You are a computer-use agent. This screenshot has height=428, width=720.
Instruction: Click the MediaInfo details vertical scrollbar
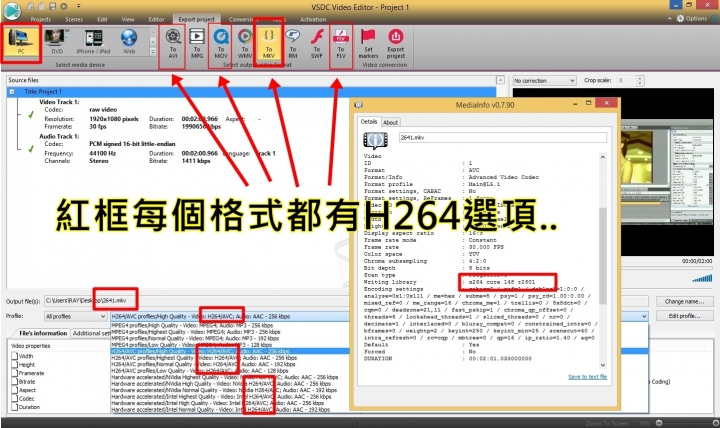[x=602, y=260]
